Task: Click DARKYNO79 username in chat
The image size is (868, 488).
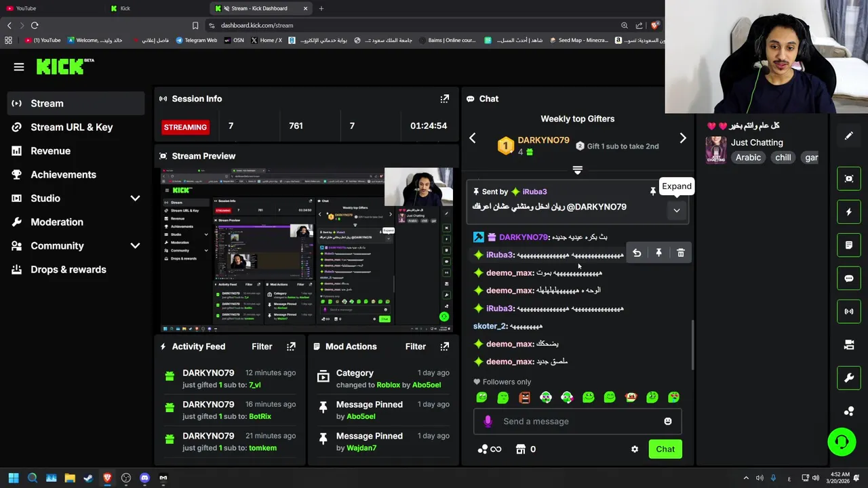Action: click(x=524, y=237)
